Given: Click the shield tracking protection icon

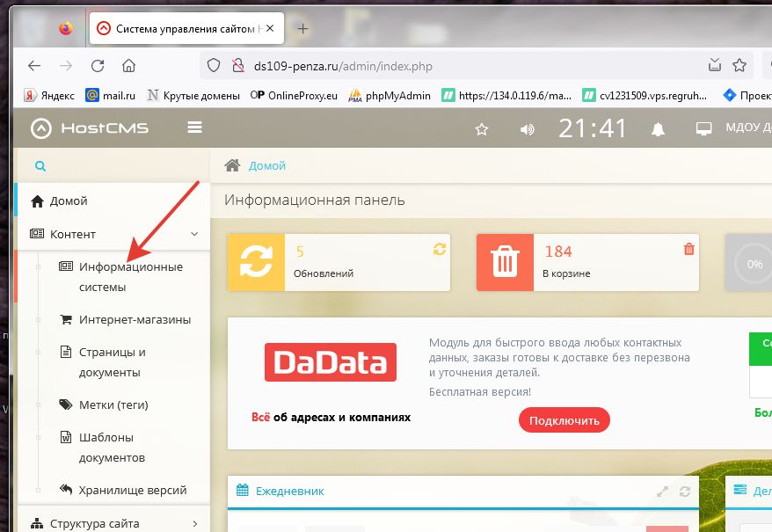Looking at the screenshot, I should point(214,65).
